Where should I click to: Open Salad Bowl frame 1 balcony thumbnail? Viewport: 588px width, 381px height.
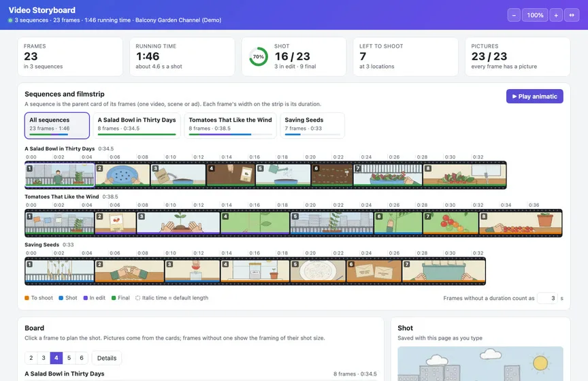point(60,175)
